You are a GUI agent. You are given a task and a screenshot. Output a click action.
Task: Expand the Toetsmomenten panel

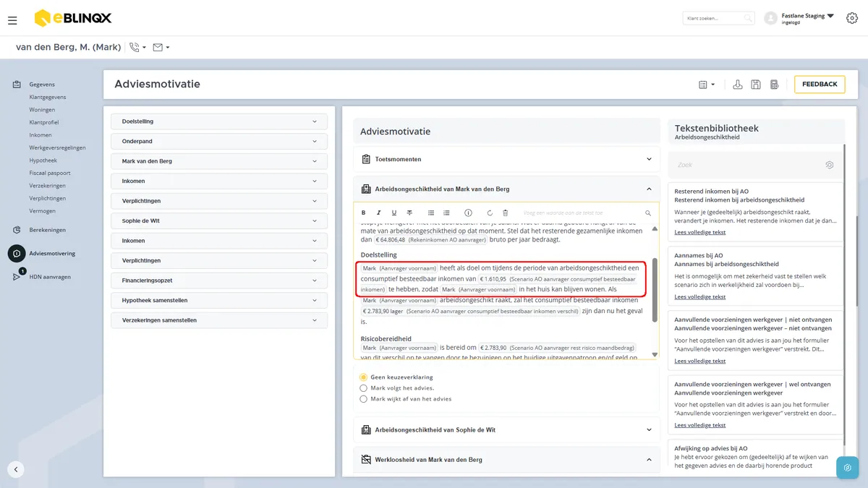coord(506,159)
